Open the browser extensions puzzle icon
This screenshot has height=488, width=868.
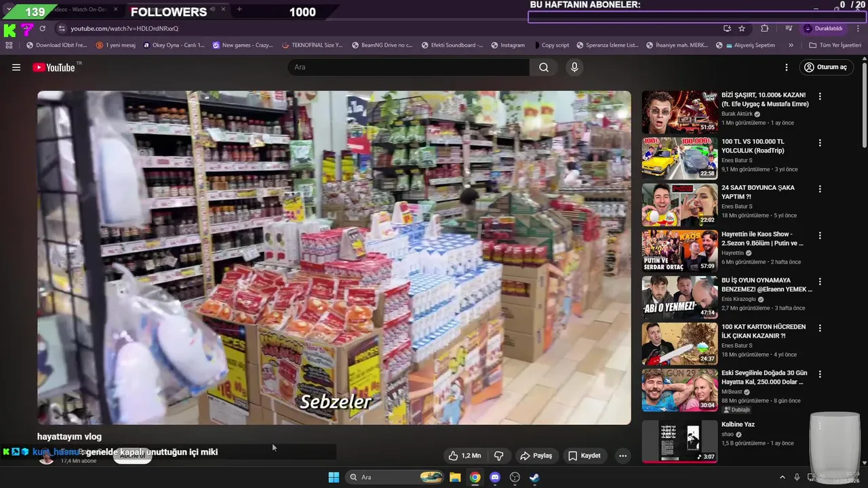pyautogui.click(x=765, y=28)
